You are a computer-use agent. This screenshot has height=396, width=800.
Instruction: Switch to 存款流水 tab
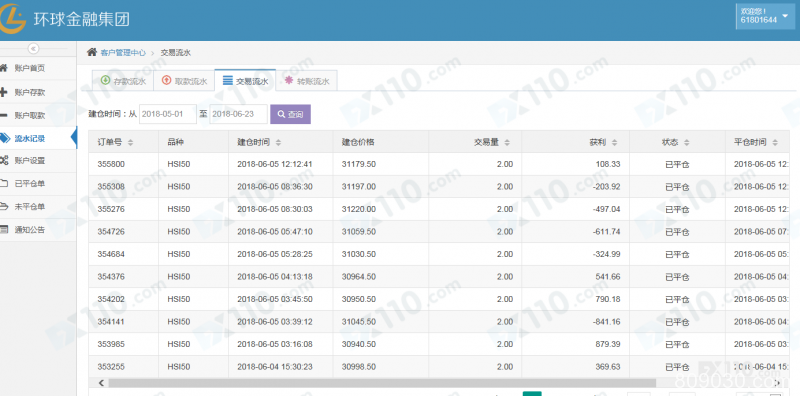click(123, 81)
